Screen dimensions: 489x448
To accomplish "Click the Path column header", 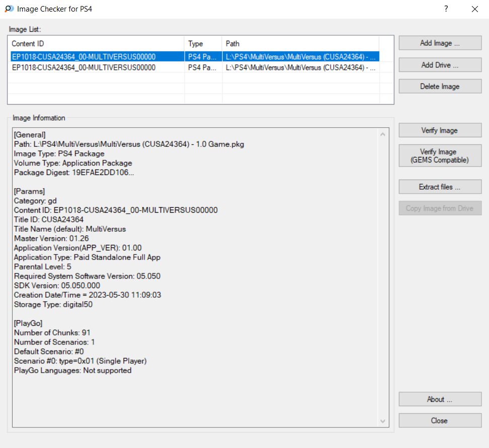I will (x=300, y=44).
